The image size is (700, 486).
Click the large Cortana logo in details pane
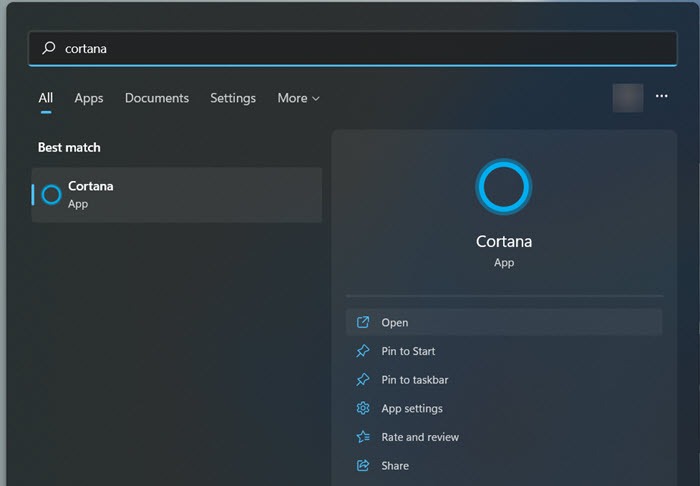click(x=504, y=186)
